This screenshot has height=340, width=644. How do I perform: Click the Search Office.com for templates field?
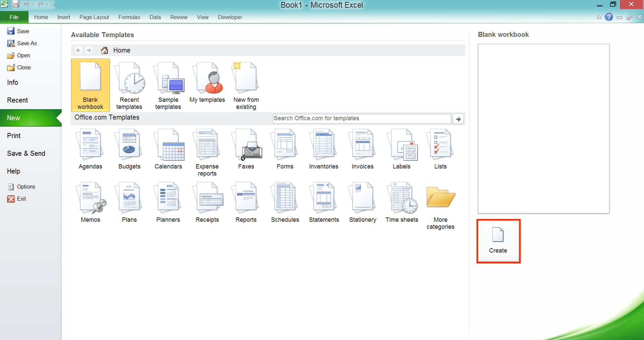[x=362, y=119]
